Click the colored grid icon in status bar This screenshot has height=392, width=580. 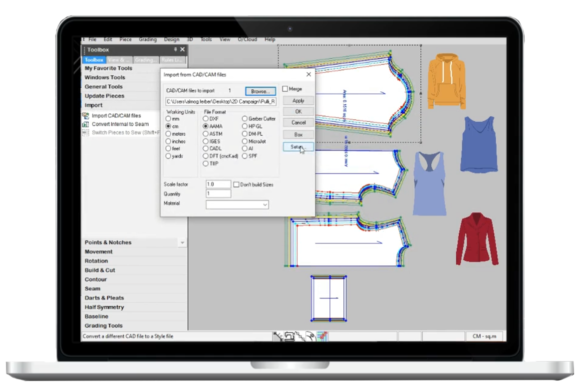coord(322,337)
